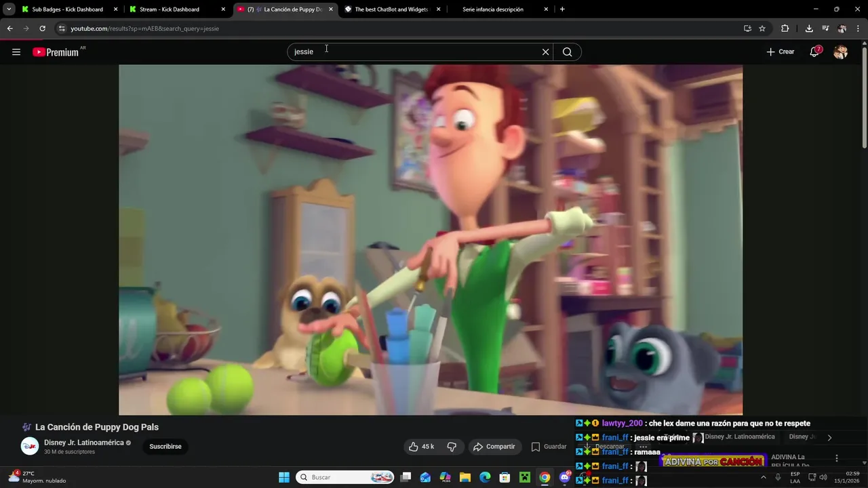Click video title La Canción de Puppy Dog Pals
868x488 pixels.
coord(97,427)
